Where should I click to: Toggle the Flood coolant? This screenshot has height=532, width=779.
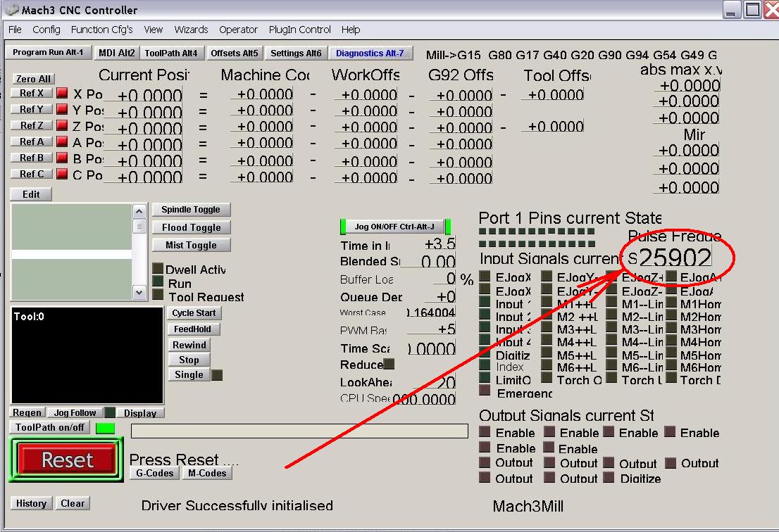point(191,227)
